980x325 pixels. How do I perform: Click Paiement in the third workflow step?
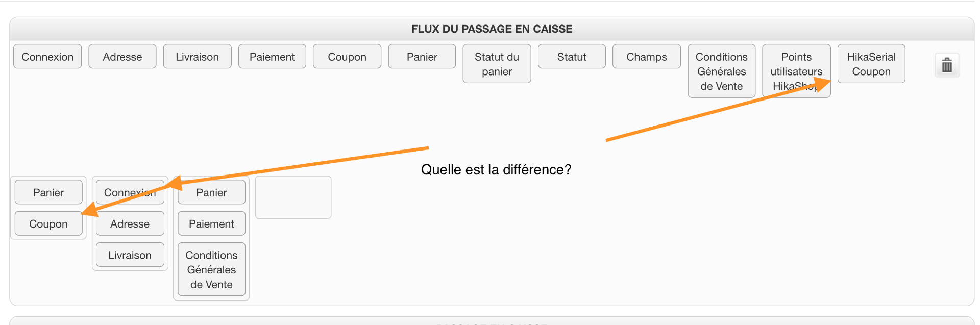pos(211,223)
